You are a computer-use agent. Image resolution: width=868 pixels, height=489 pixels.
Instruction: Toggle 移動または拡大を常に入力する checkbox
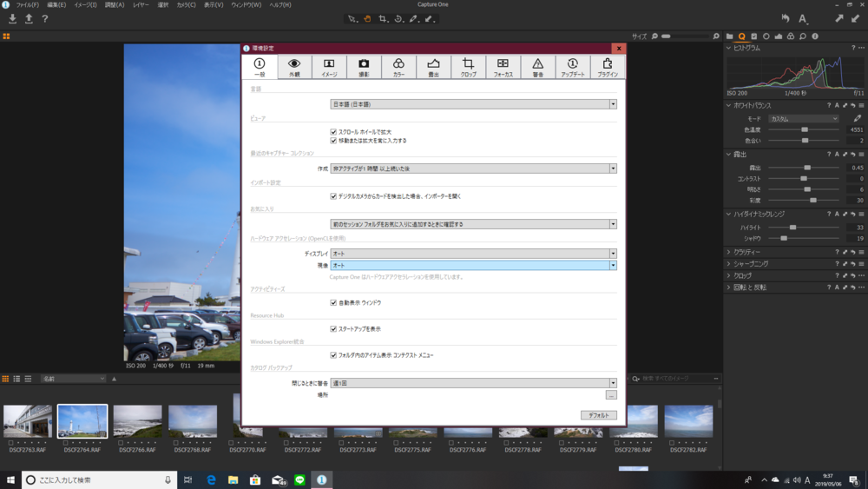coord(333,141)
